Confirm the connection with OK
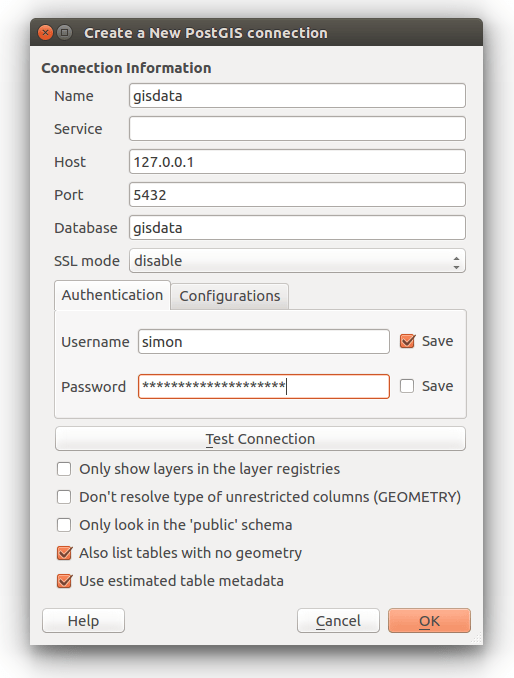 [x=429, y=621]
